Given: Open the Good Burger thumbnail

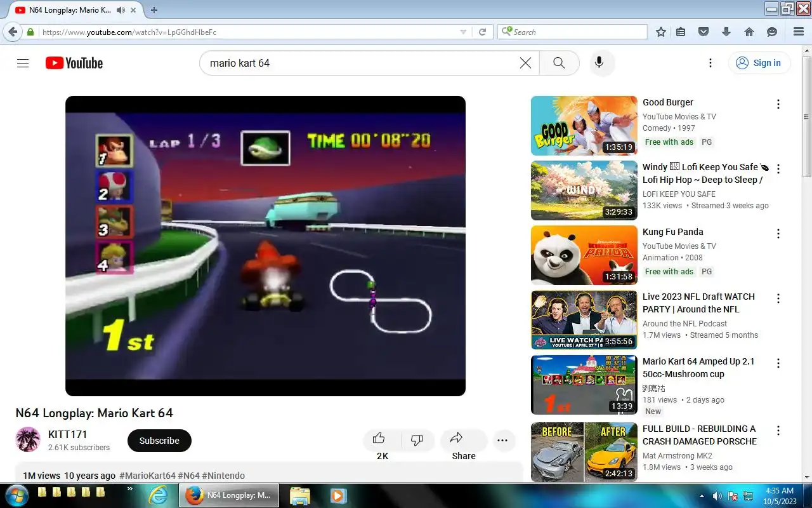Looking at the screenshot, I should coord(584,126).
